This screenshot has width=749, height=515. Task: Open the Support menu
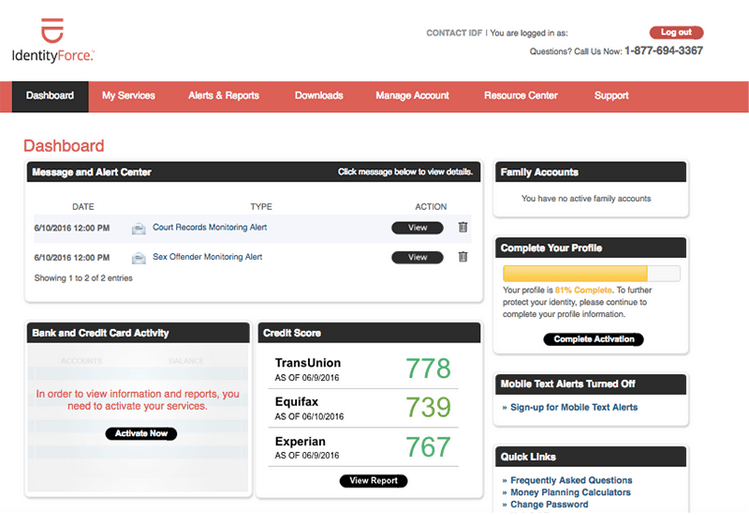point(611,96)
